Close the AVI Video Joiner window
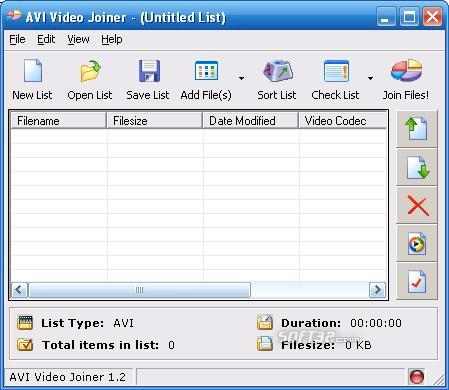This screenshot has height=390, width=449. click(x=432, y=16)
